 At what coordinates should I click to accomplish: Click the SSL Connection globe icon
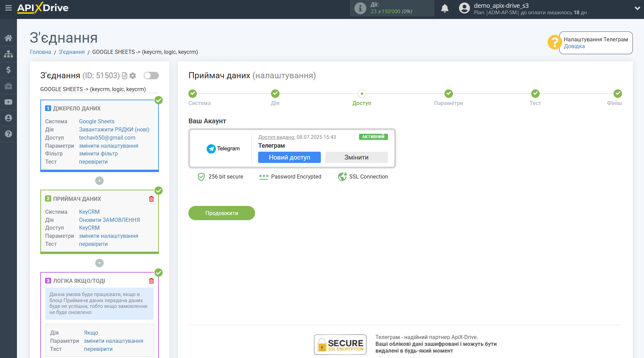342,177
